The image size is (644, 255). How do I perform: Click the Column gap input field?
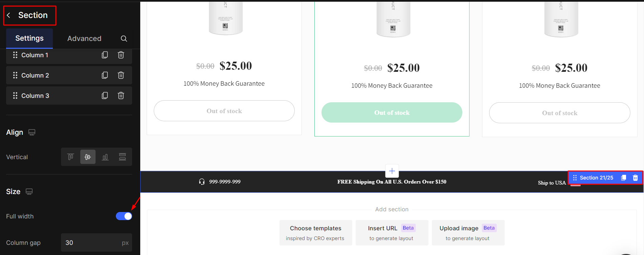pos(91,242)
